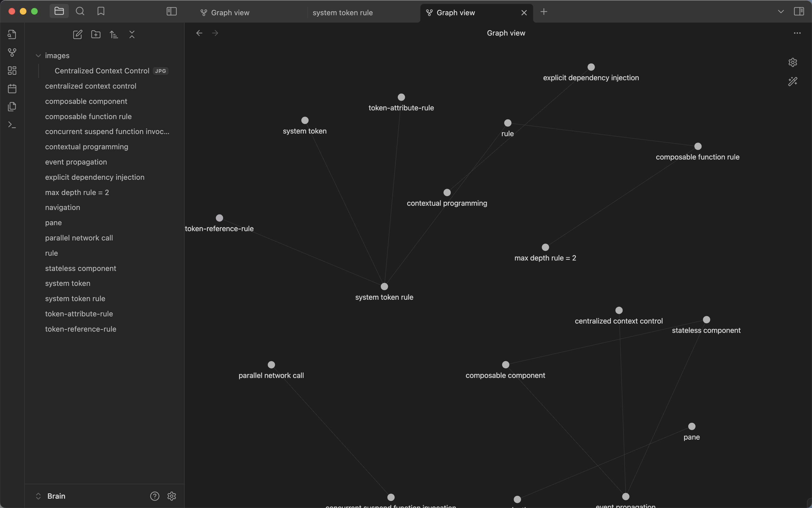Select the token-attribute-rule graph node

(401, 97)
